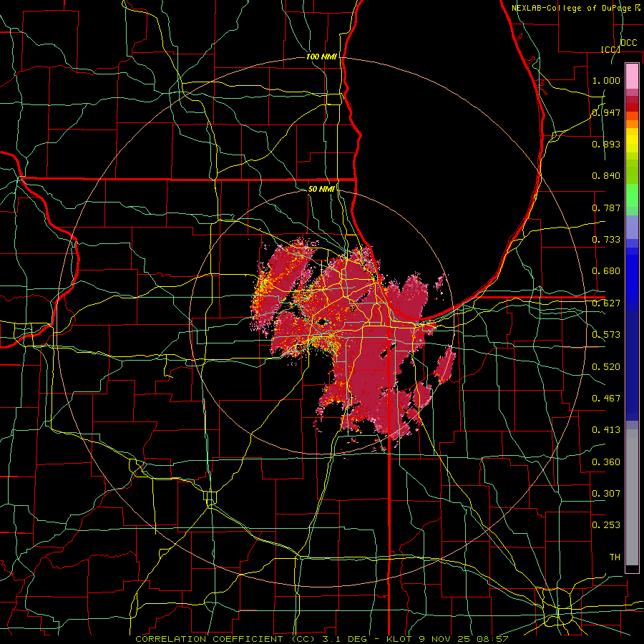The height and width of the screenshot is (644, 644).
Task: Select the 0.413 legend value
Action: [606, 430]
